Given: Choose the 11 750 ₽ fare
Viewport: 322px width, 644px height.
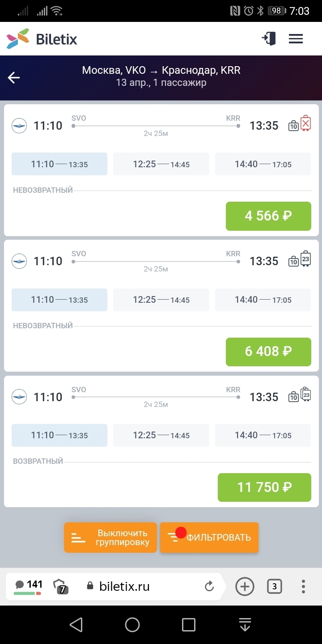Looking at the screenshot, I should point(264,487).
